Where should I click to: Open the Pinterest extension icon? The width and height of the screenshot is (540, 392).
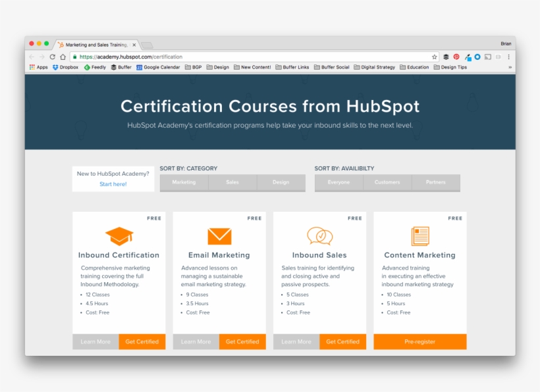[456, 57]
